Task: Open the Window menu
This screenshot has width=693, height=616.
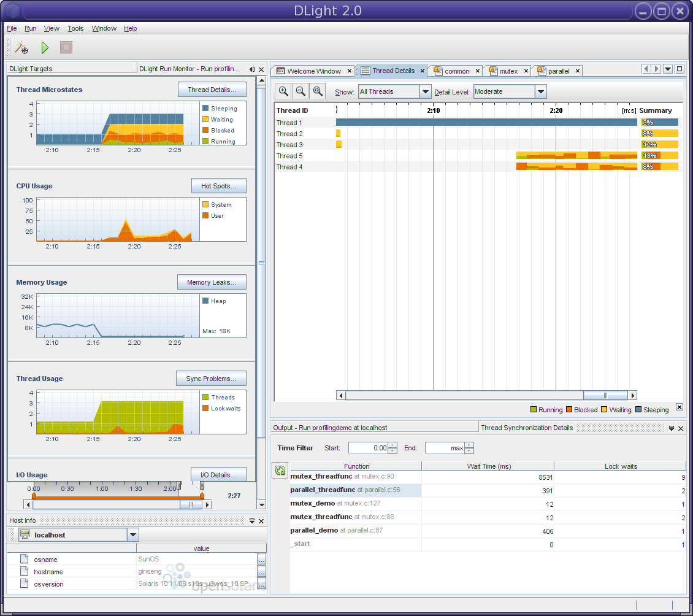Action: 104,28
